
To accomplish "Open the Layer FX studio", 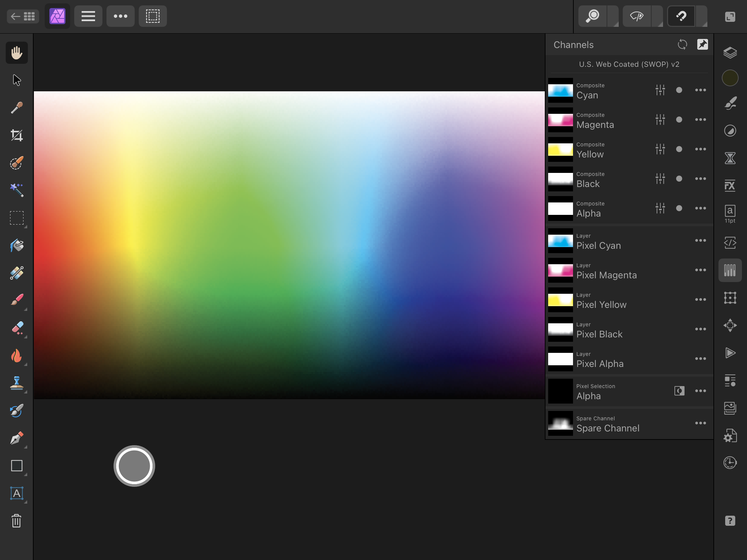I will click(x=730, y=185).
